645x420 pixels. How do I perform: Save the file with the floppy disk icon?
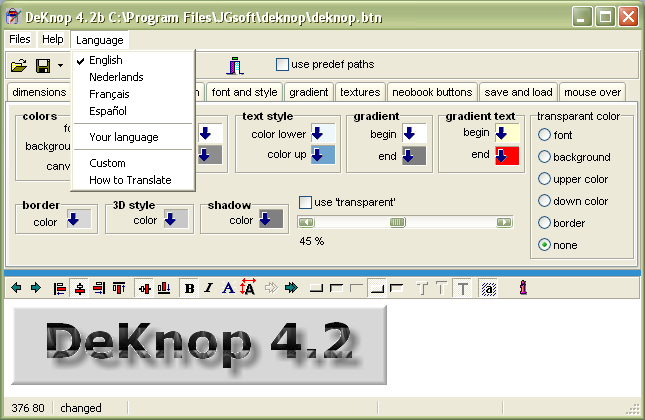click(x=43, y=65)
